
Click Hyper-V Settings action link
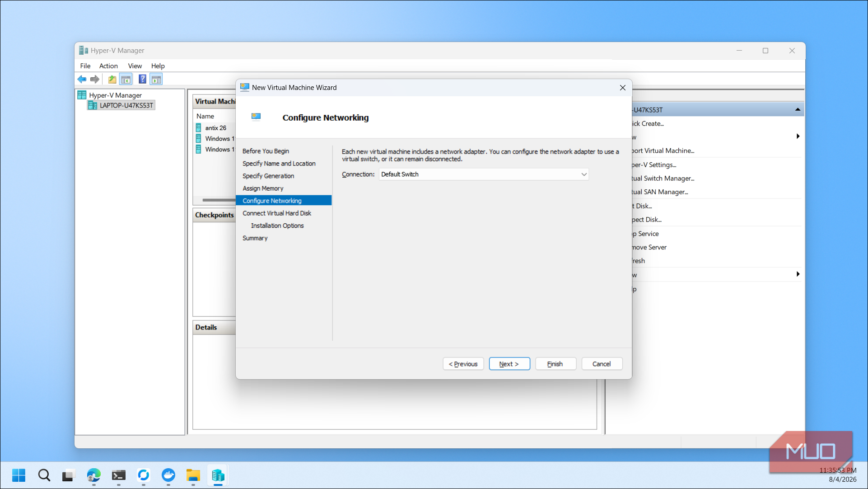[654, 165]
